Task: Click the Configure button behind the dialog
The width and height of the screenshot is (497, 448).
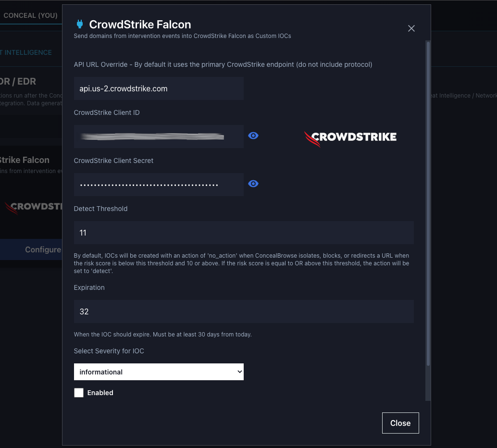Action: point(42,249)
